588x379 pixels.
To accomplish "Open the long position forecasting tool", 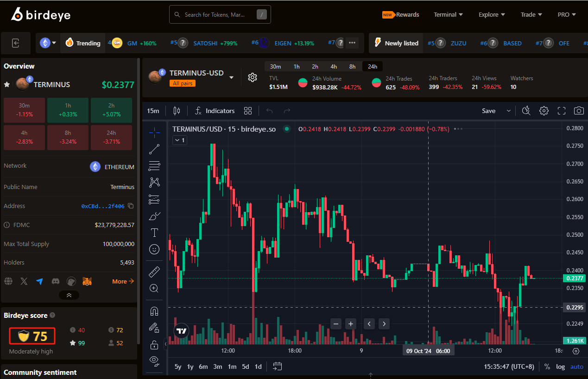I will [x=154, y=199].
